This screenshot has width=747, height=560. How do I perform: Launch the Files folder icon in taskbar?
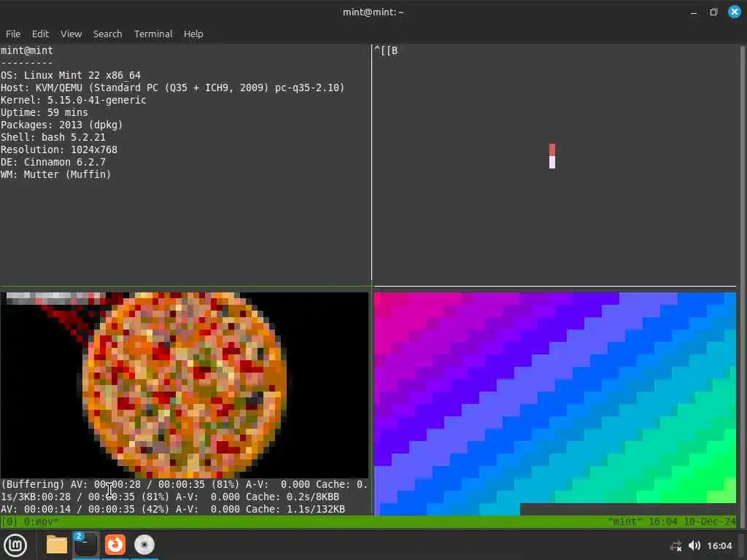coord(56,545)
